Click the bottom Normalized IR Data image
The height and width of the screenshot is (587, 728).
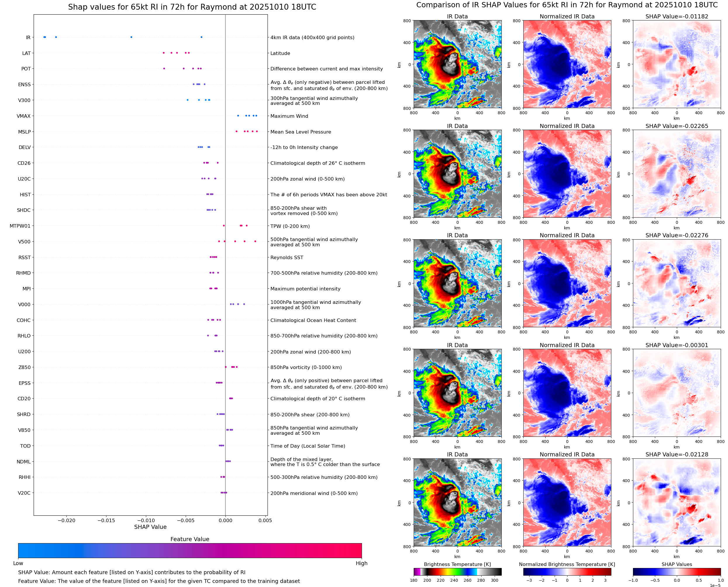pos(567,503)
